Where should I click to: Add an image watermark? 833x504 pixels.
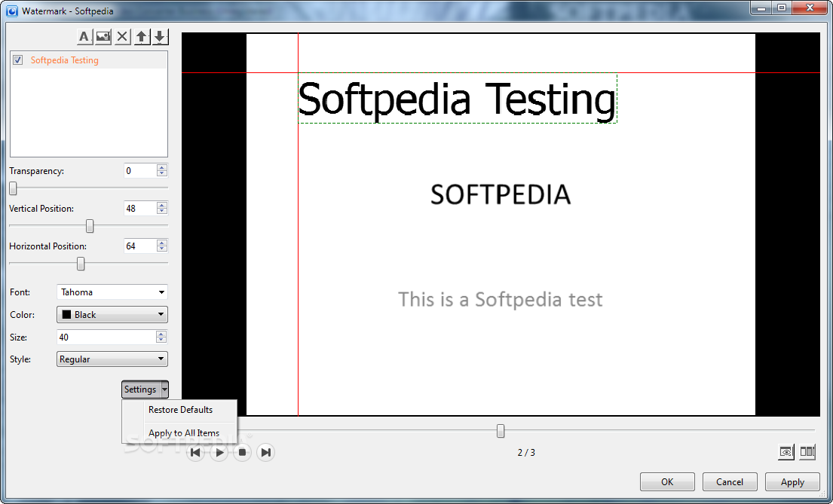(103, 37)
